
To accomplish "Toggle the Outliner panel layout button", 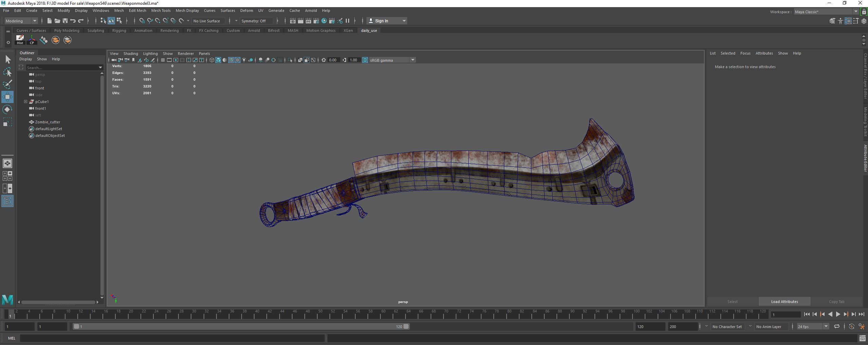I will pyautogui.click(x=7, y=201).
